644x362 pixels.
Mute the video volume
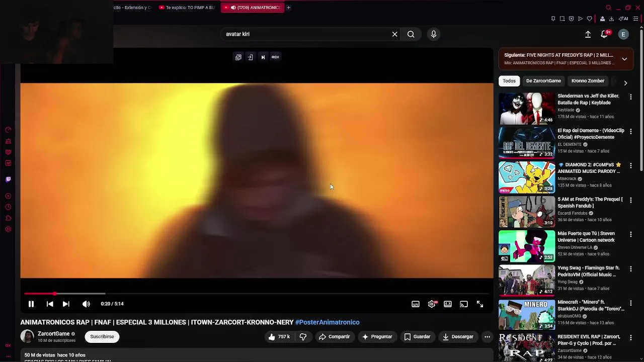pyautogui.click(x=86, y=304)
